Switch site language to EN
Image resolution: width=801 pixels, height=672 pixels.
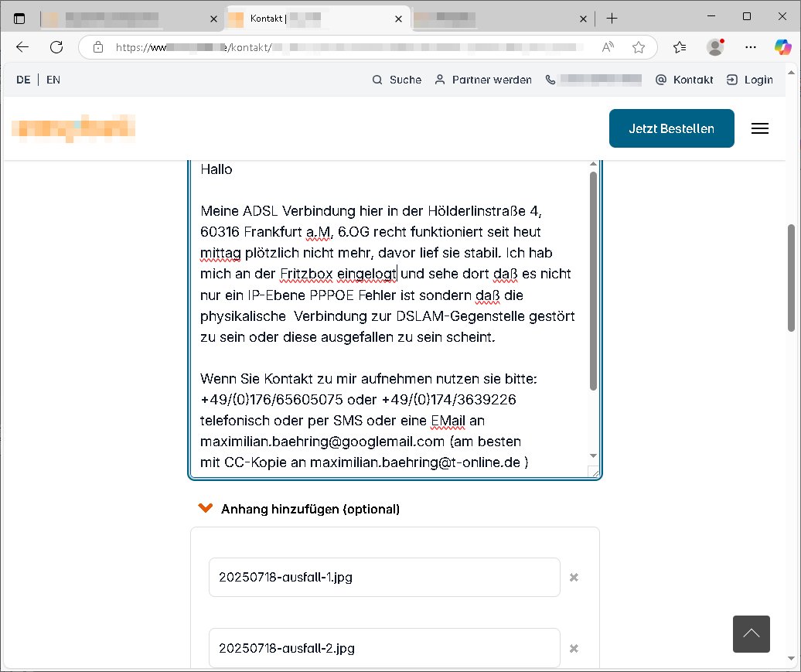pos(53,80)
